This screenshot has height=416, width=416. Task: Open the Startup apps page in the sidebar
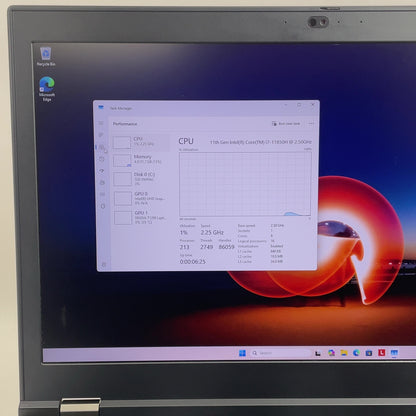point(102,171)
